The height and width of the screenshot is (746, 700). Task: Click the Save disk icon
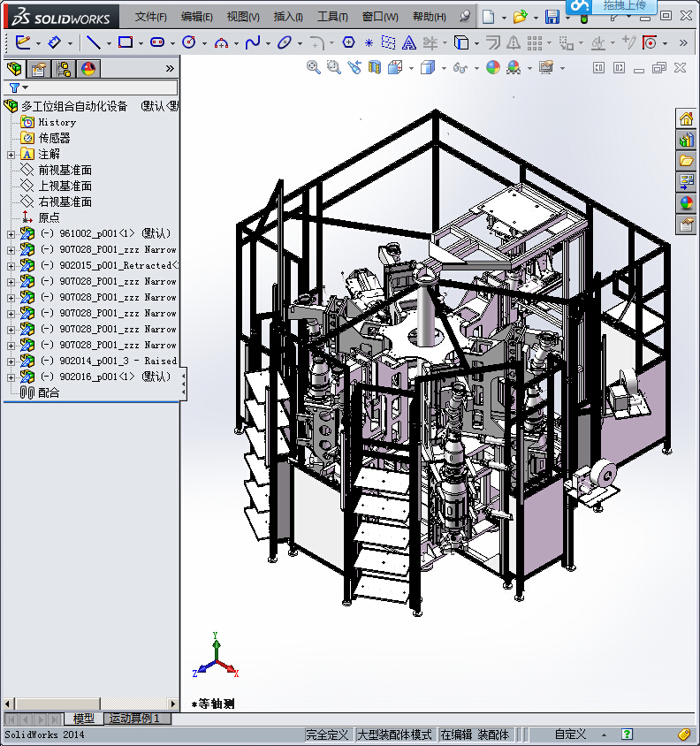pos(552,17)
